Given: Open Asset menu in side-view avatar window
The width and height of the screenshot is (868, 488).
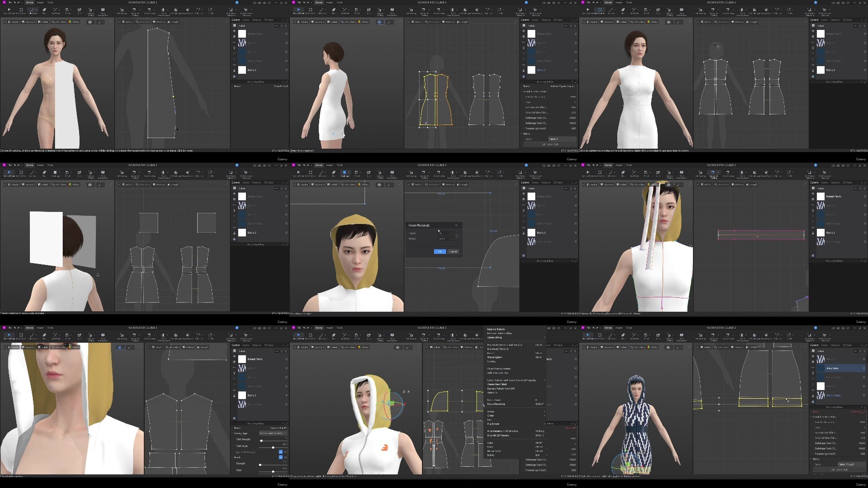Looking at the screenshot, I should click(329, 2).
